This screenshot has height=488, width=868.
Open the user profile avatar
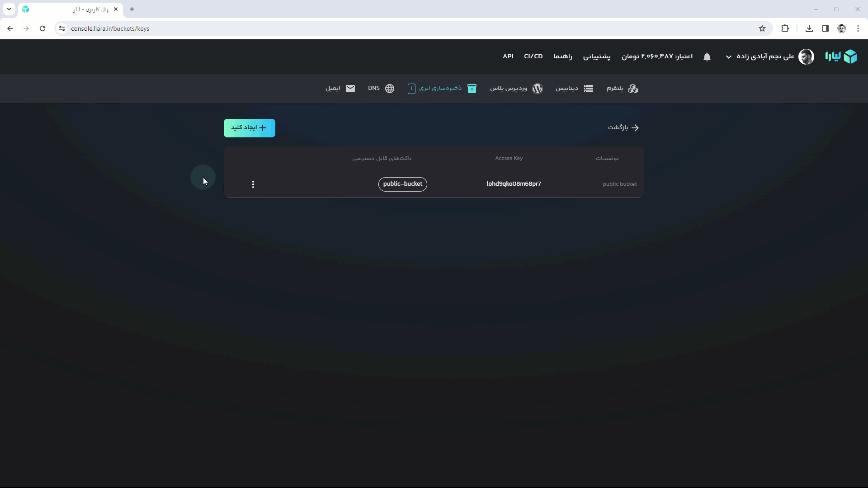[806, 56]
